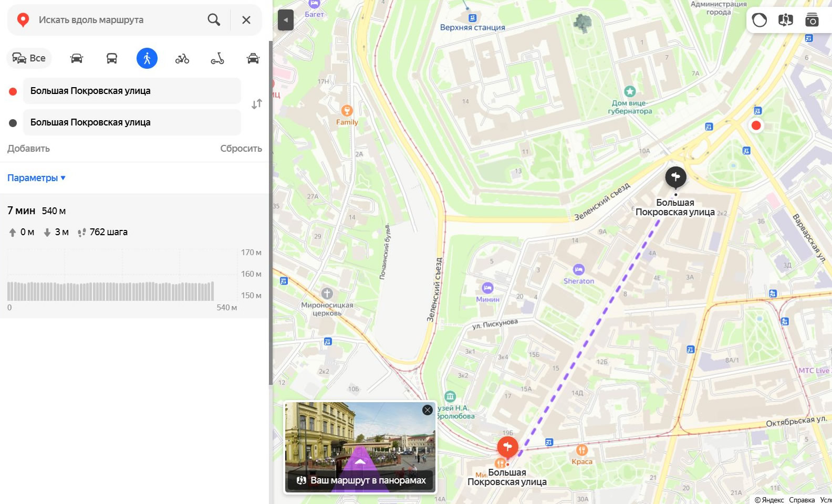This screenshot has width=832, height=504.
Task: Click the Краса restaurant marker
Action: click(581, 450)
